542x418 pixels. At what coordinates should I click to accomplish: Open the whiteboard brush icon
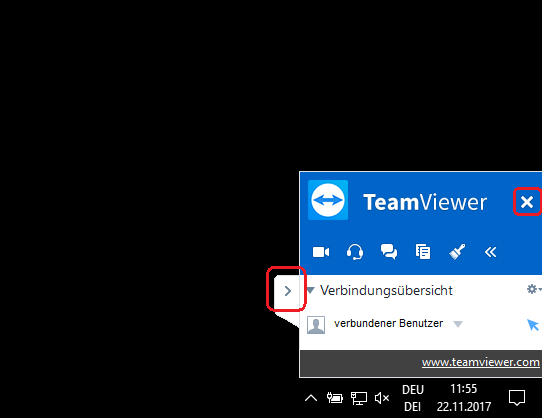tap(457, 252)
